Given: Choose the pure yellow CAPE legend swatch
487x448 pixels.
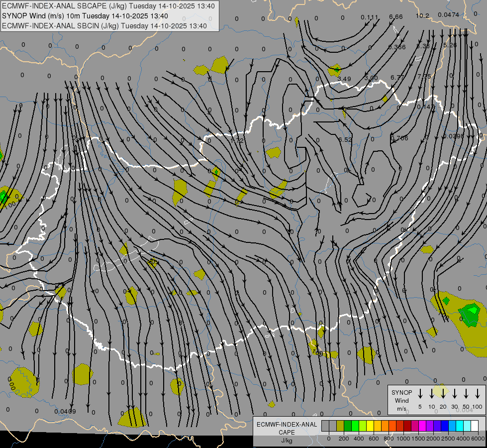Looking at the screenshot, I should pos(370,426).
